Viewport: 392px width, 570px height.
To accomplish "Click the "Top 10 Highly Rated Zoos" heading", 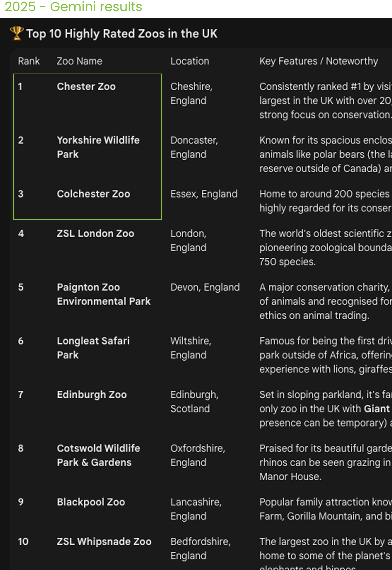I will (x=122, y=34).
